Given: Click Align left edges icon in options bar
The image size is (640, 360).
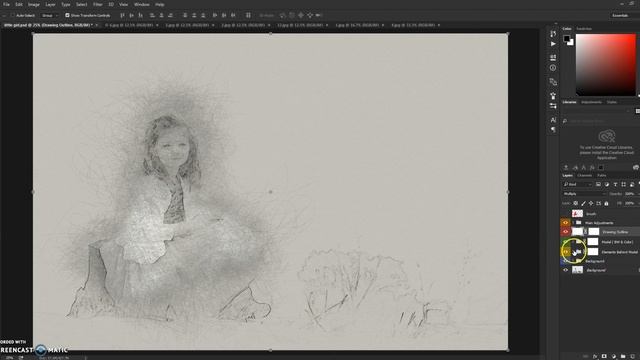Looking at the screenshot, I should [152, 15].
